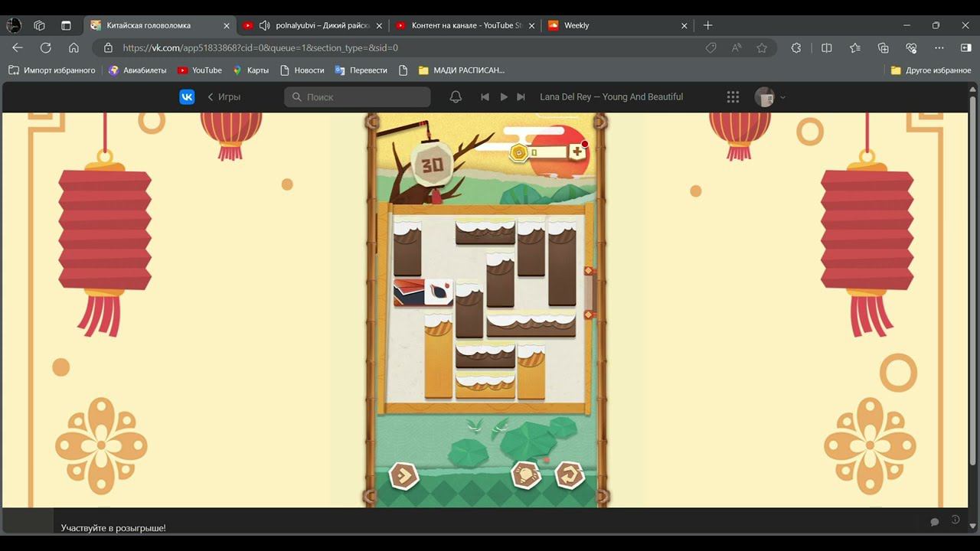Image resolution: width=980 pixels, height=551 pixels.
Task: Click the VK logo icon
Action: [187, 97]
